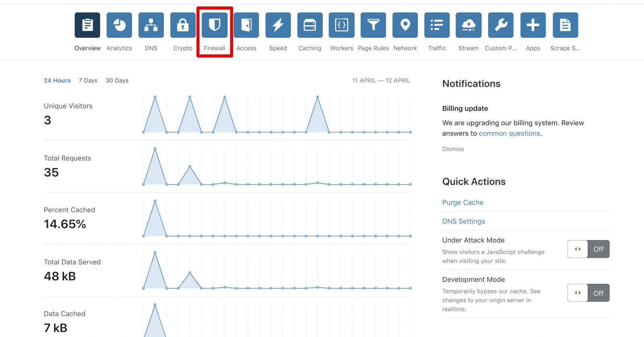Click the second peak on Total Requests chart
This screenshot has height=337, width=644.
click(190, 166)
